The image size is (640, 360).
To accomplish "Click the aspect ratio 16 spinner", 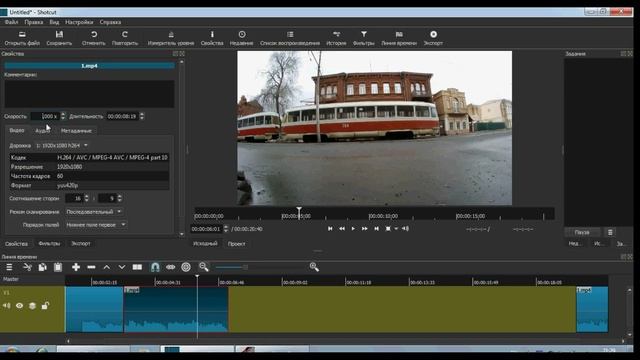I will pyautogui.click(x=86, y=198).
